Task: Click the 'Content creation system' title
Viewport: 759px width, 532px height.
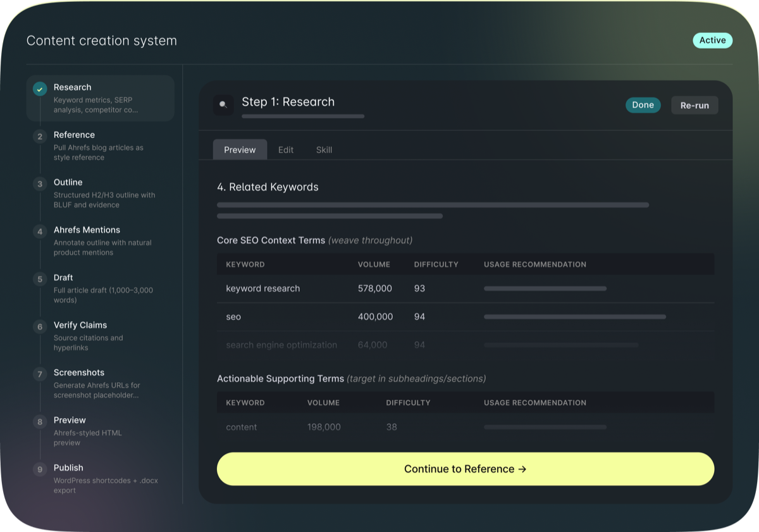Action: pyautogui.click(x=102, y=41)
